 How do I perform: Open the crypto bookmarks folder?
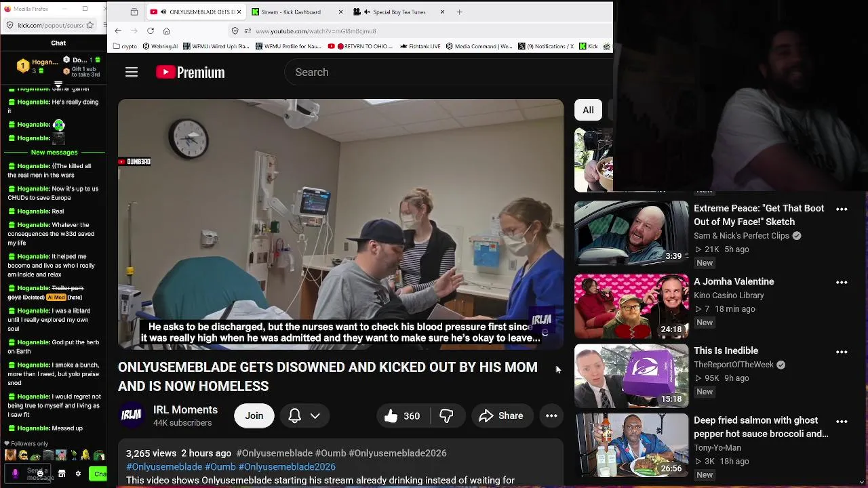pos(125,46)
